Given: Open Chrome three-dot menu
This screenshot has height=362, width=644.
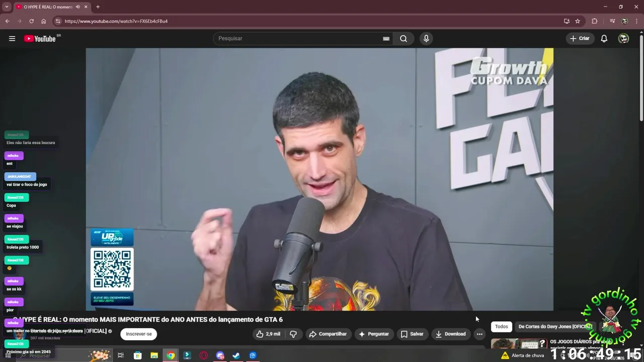Looking at the screenshot, I should (637, 21).
